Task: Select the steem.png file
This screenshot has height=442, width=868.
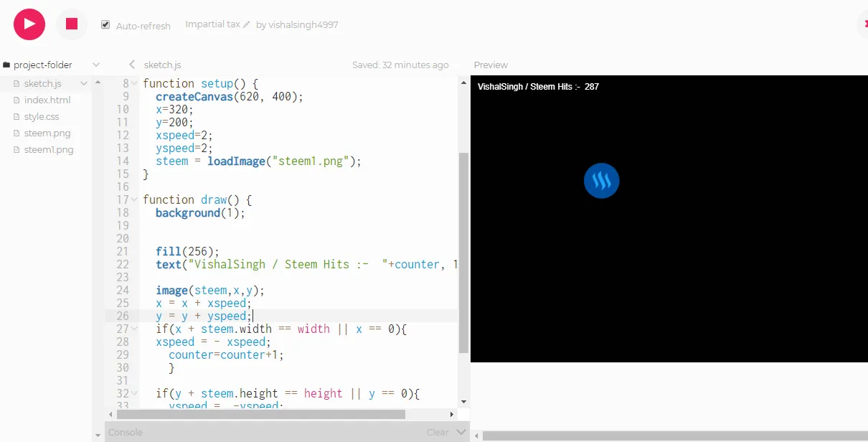Action: tap(47, 133)
